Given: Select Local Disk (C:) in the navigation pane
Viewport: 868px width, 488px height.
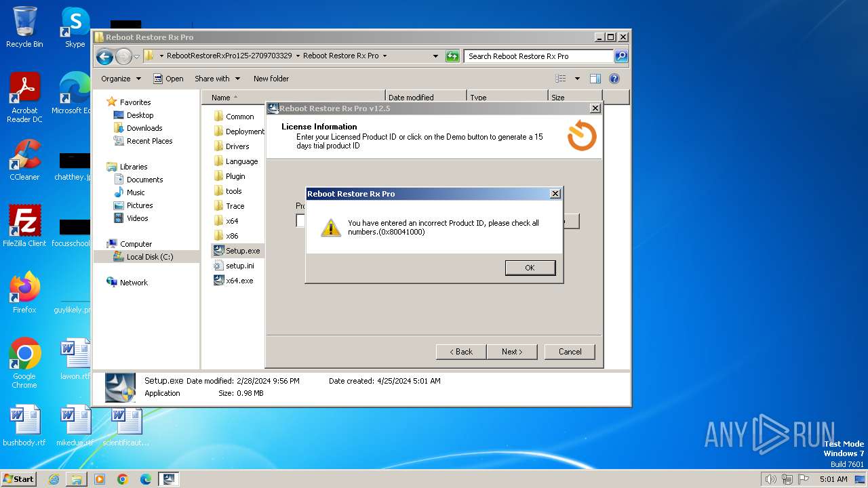Looking at the screenshot, I should [x=146, y=257].
